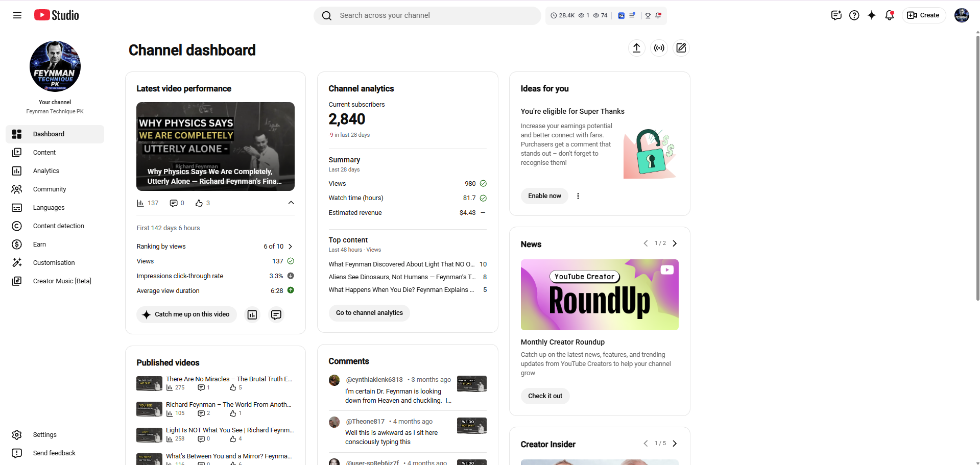980x465 pixels.
Task: Click the list icon in the stats toolbar
Action: click(632, 15)
